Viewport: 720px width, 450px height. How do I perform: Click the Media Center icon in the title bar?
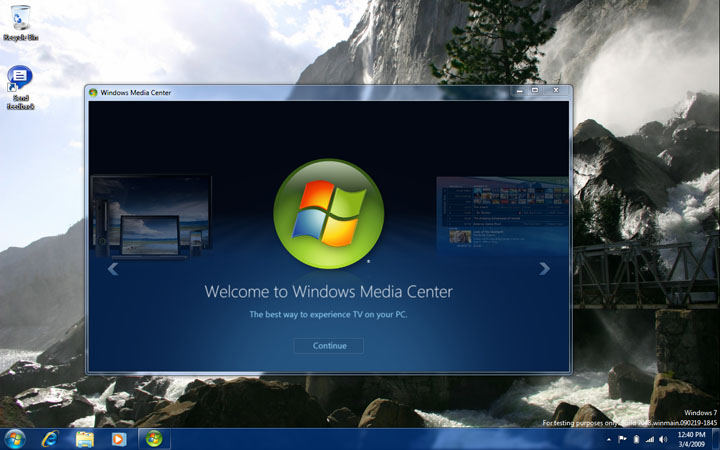point(93,92)
